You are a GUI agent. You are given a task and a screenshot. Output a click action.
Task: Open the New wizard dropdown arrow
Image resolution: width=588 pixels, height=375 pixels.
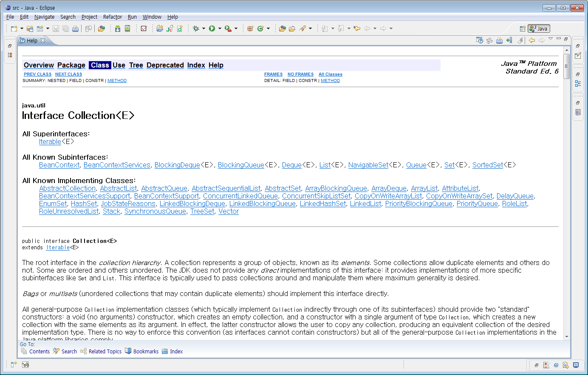click(x=21, y=28)
